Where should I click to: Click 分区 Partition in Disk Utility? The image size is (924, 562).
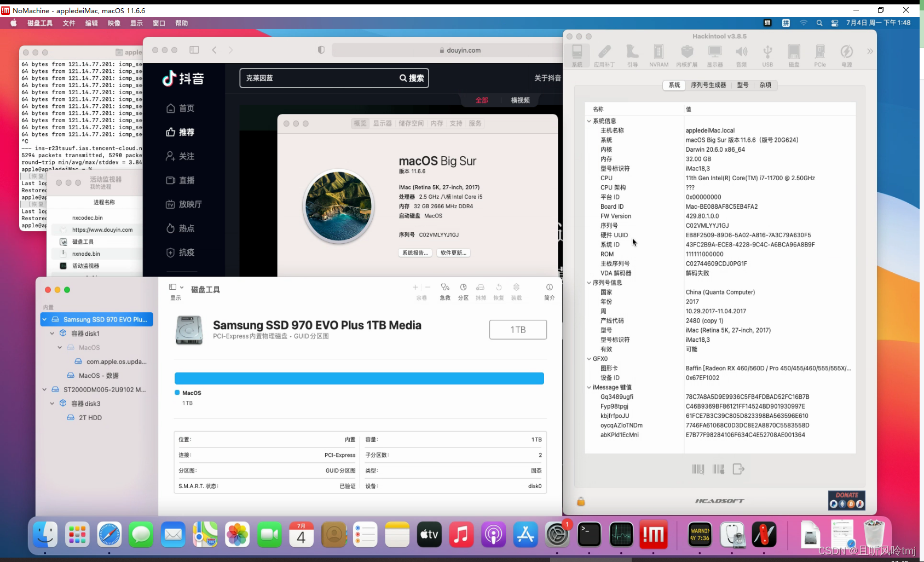pyautogui.click(x=463, y=292)
